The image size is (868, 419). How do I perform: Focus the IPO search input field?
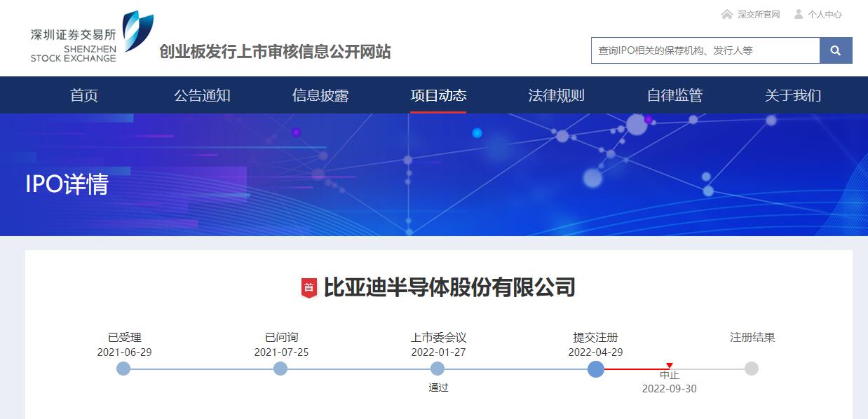click(x=705, y=50)
